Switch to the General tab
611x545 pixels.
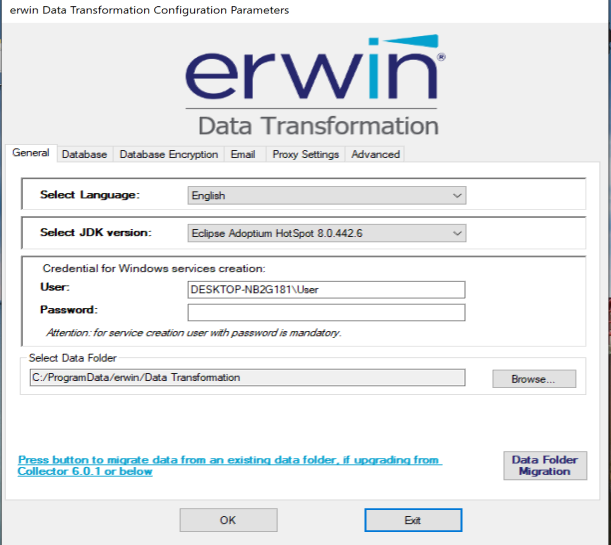point(31,153)
